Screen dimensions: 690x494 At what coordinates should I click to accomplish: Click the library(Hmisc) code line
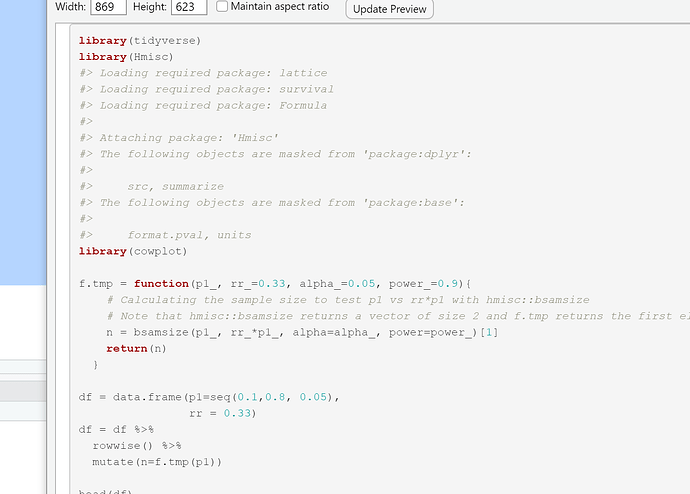coord(126,57)
